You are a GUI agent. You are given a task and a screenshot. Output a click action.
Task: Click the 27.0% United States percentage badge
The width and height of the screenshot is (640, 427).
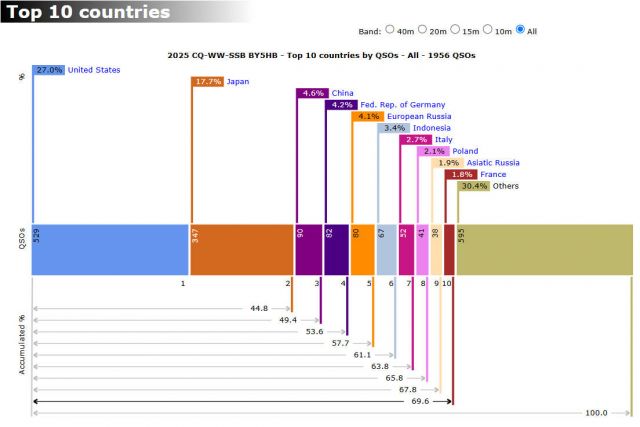coord(49,70)
